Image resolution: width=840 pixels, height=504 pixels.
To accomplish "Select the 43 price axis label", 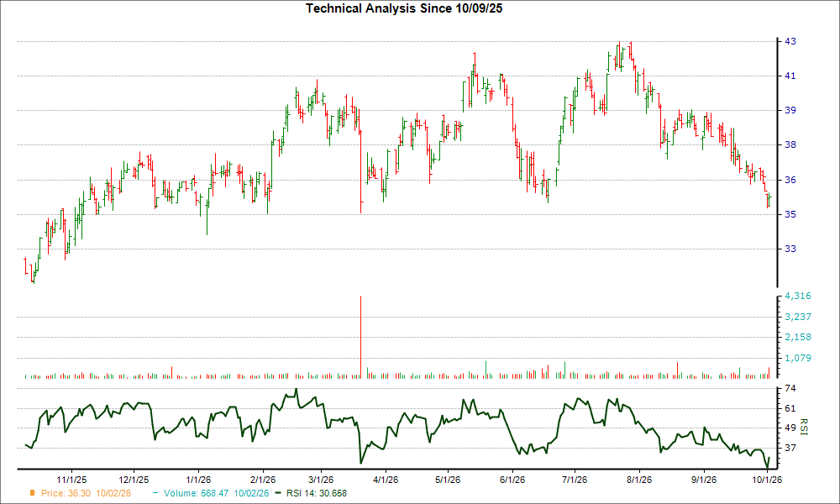I will [790, 41].
